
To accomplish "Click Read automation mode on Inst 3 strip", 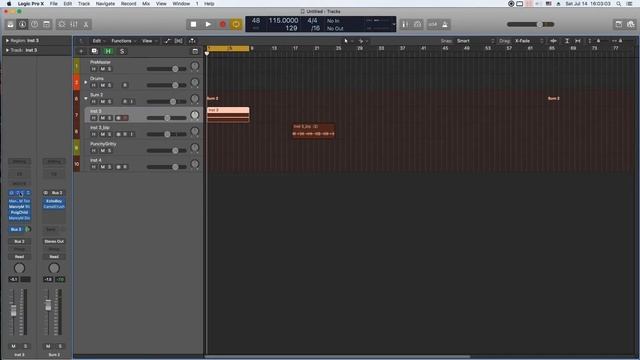I will tap(19, 257).
